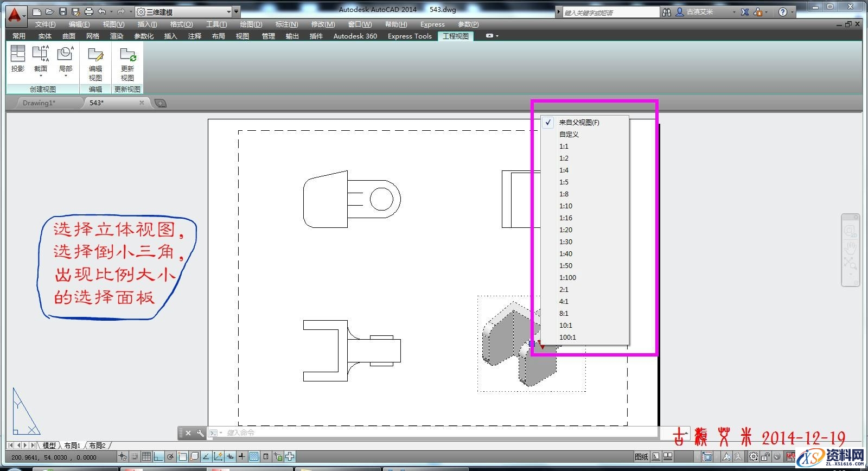This screenshot has height=471, width=868.
Task: Click the keyword search input field
Action: coord(610,12)
